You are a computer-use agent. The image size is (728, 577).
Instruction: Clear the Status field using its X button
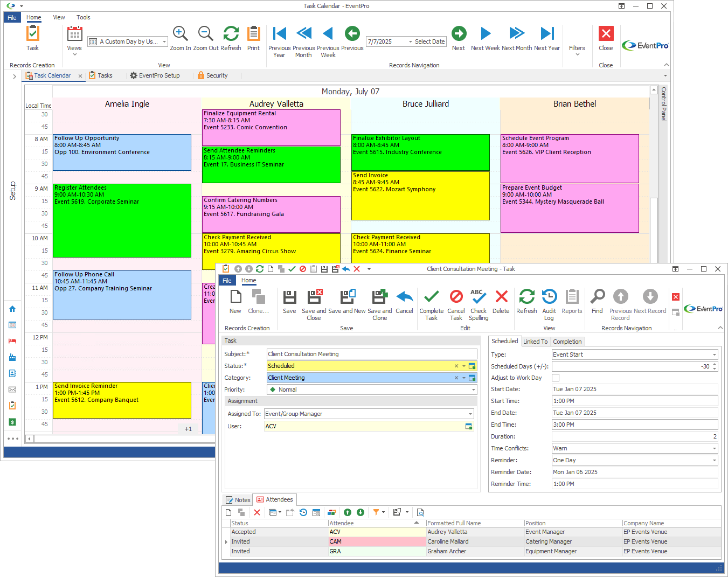pos(456,365)
